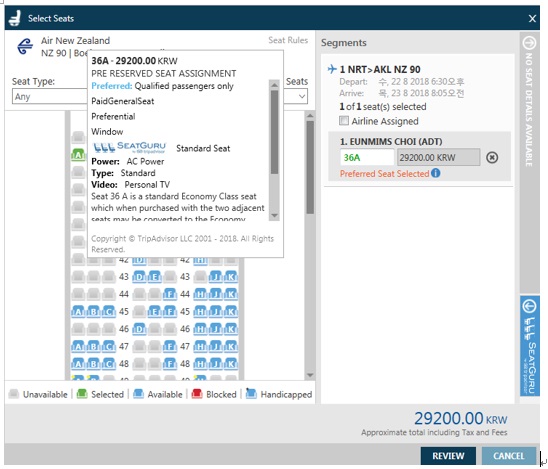Image resolution: width=548 pixels, height=469 pixels.
Task: Click the 36A seat number field
Action: [367, 157]
